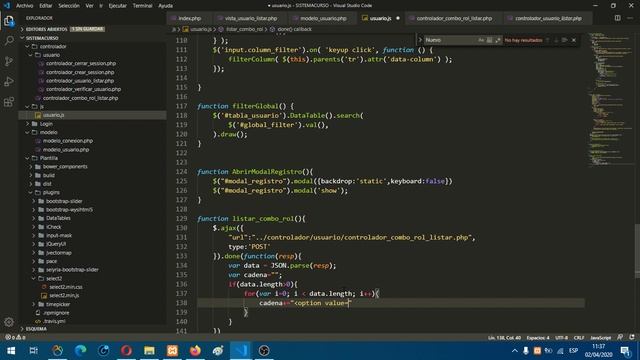Switch to modelo_usuario.php tab
640x360 pixels.
coord(323,18)
